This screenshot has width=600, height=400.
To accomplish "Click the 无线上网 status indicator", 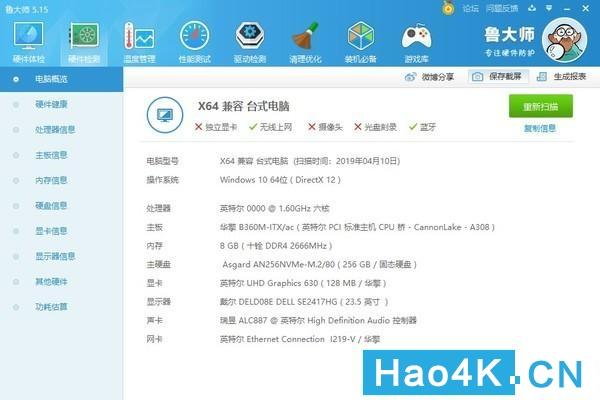I will 270,127.
